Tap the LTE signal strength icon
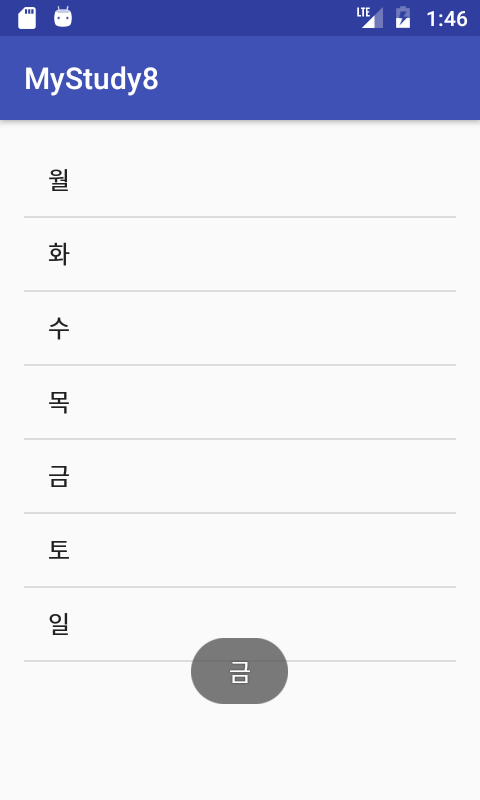The width and height of the screenshot is (480, 800). [369, 18]
